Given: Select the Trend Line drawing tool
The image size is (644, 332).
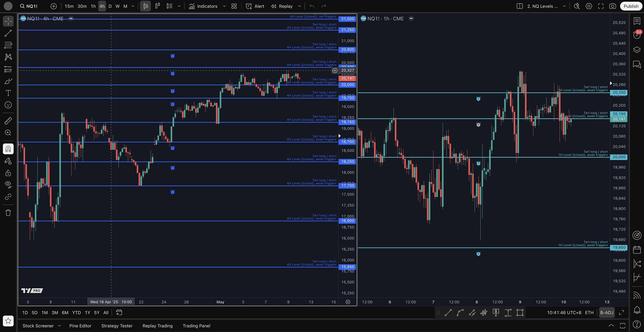Looking at the screenshot, I should pos(8,33).
